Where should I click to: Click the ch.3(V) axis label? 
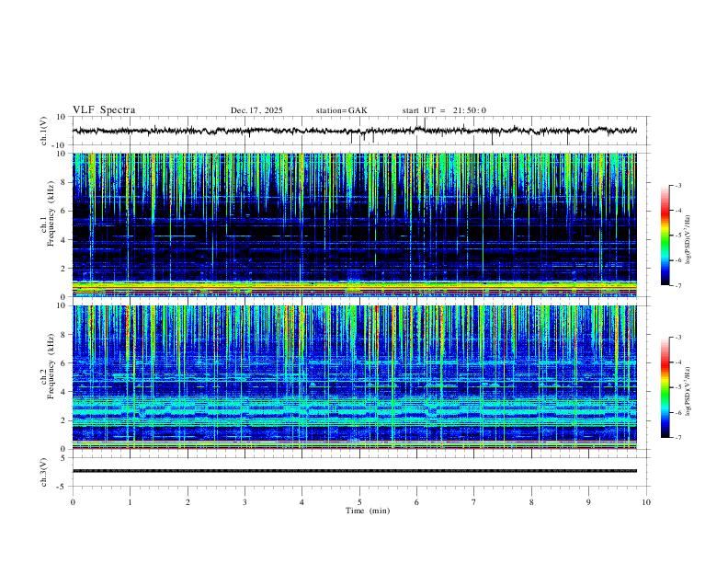point(44,472)
